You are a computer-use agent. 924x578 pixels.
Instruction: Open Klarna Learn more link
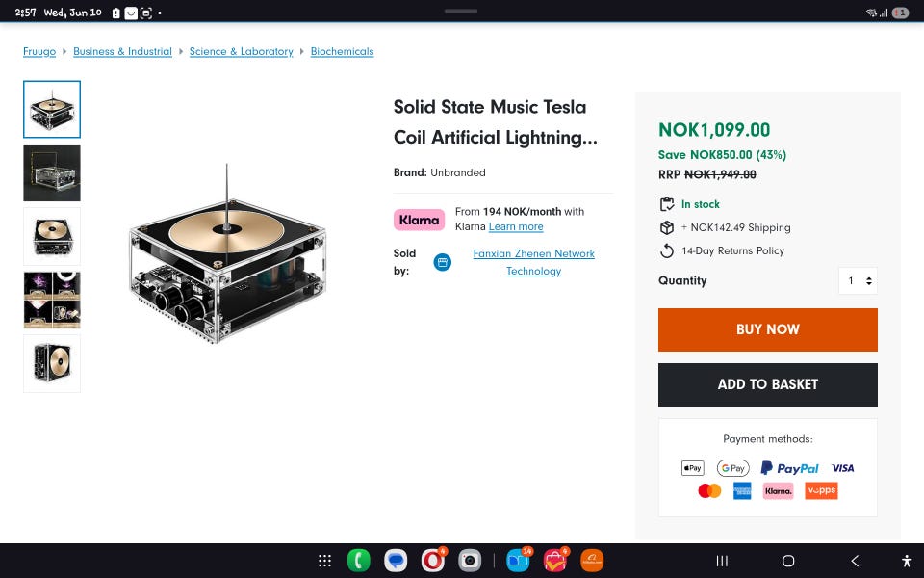[516, 227]
